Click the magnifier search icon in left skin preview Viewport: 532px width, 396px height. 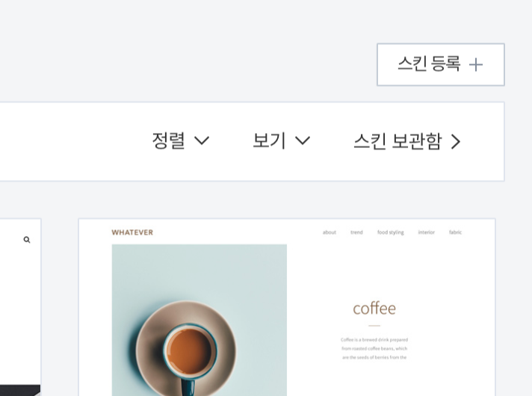point(27,240)
